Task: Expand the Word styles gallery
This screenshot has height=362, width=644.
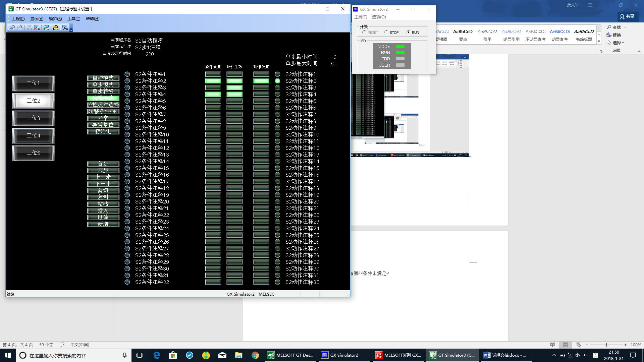Action: [x=599, y=42]
